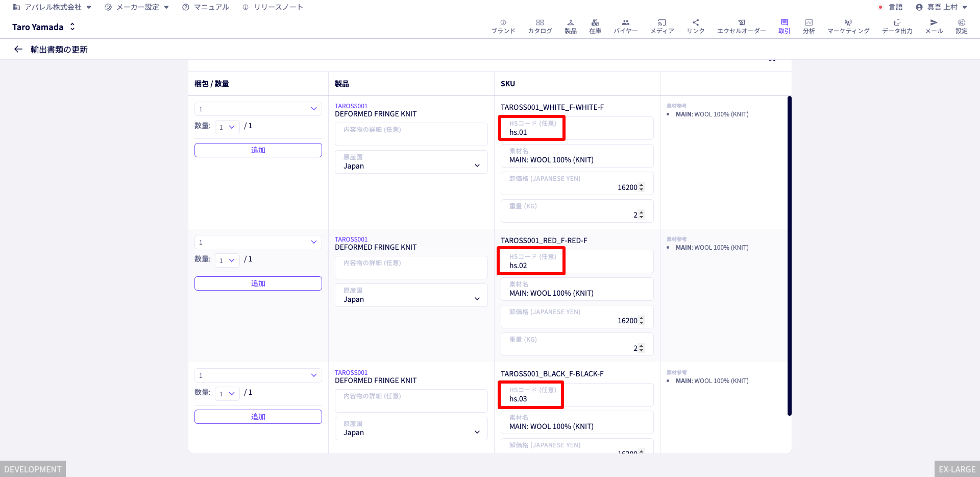
Task: Click 追加 button in the RED SKU row
Action: pos(258,283)
